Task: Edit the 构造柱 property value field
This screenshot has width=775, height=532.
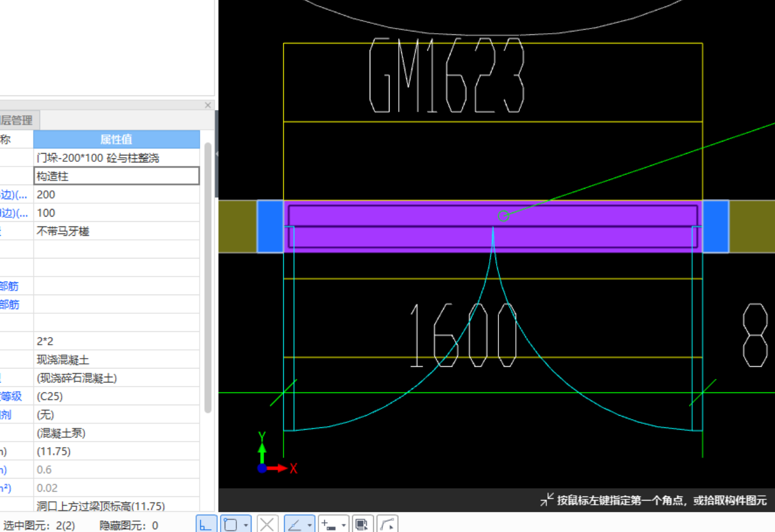Action: coord(116,176)
